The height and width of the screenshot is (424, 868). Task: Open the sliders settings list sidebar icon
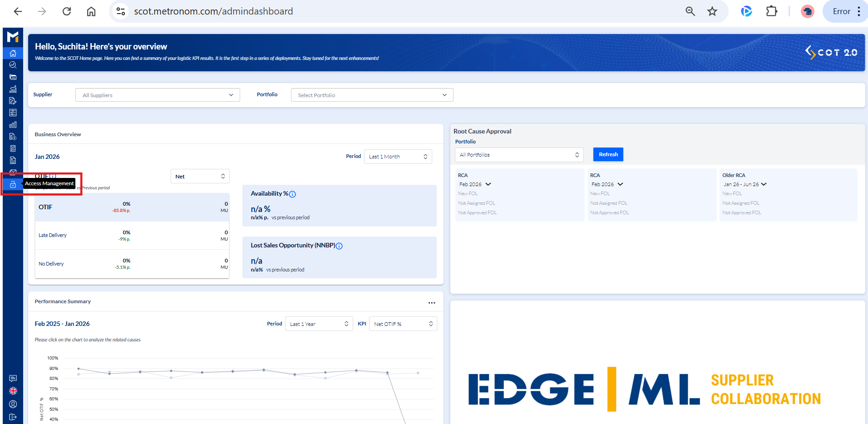click(x=13, y=113)
